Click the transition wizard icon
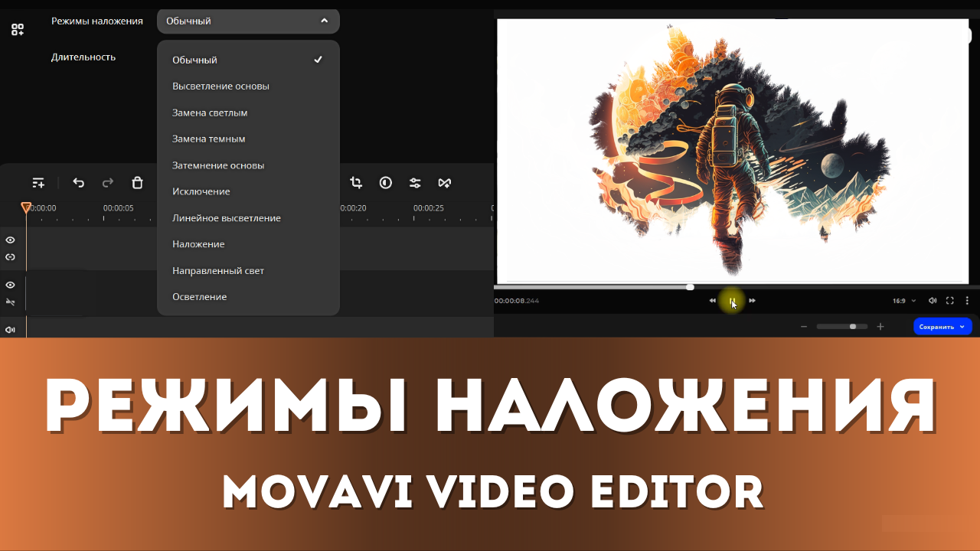 pyautogui.click(x=445, y=183)
